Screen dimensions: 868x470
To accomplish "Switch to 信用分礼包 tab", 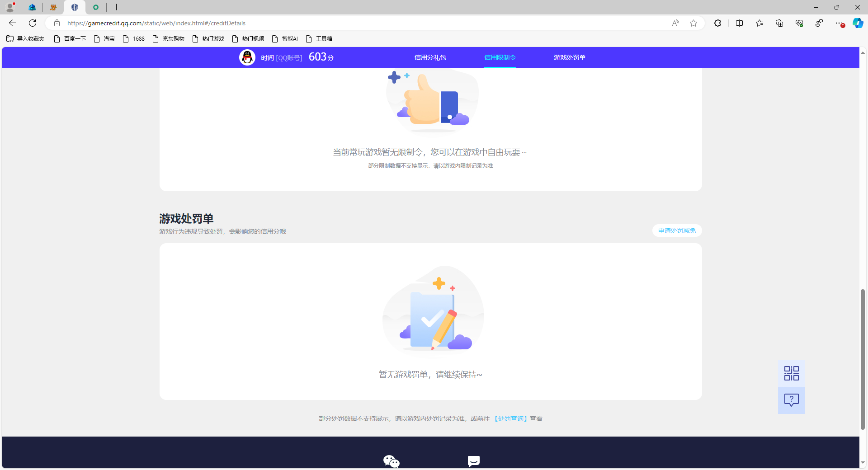I will click(430, 57).
